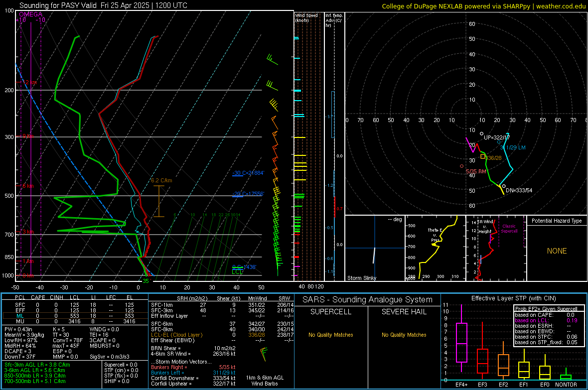Select the SUPERCELL column heading
Image resolution: width=588 pixels, height=390 pixels.
pyautogui.click(x=331, y=312)
